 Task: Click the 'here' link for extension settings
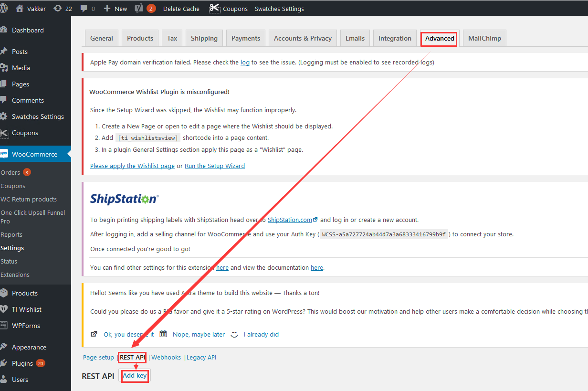click(x=222, y=267)
